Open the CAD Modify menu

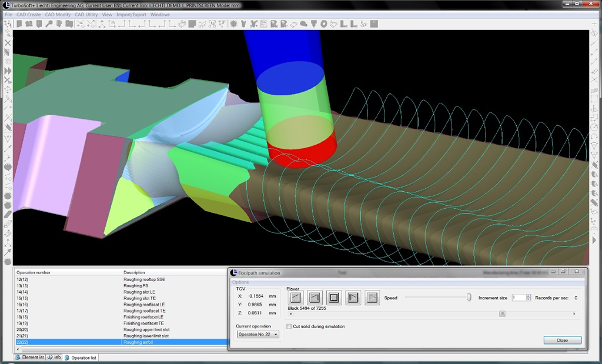(58, 15)
